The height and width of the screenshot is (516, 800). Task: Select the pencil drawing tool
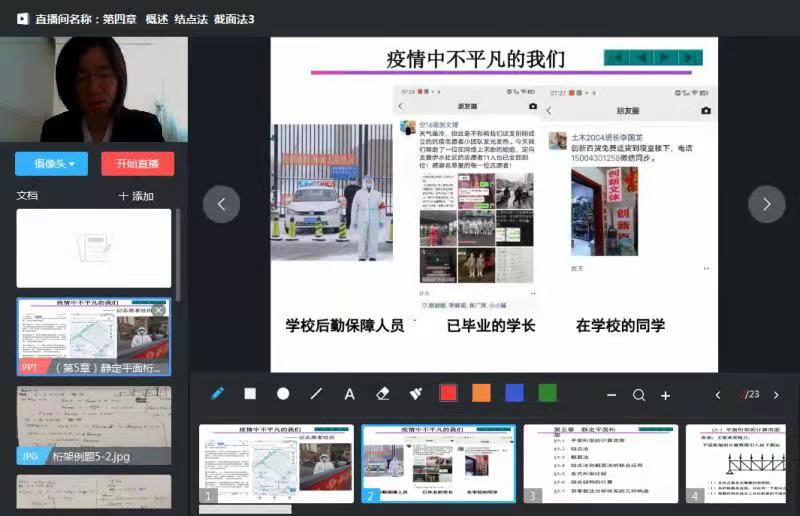pyautogui.click(x=217, y=394)
